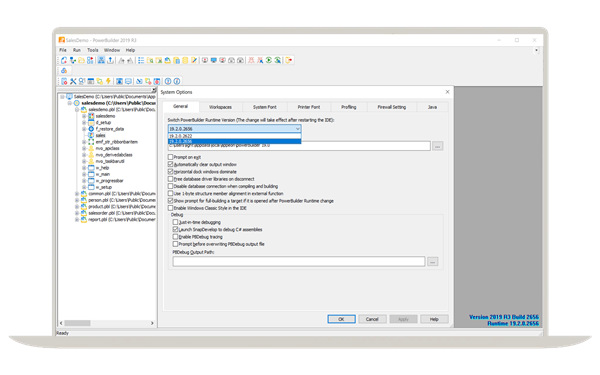Expand the person.pbl library node
Image resolution: width=600 pixels, height=375 pixels.
point(77,200)
